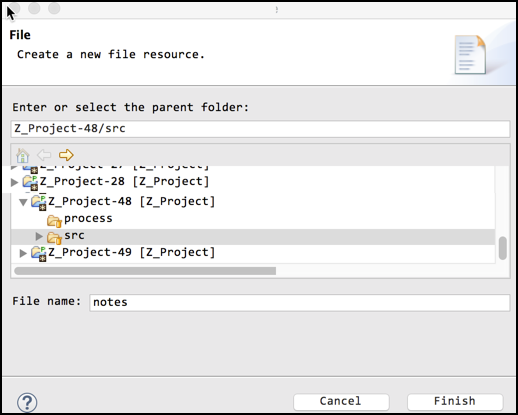Select the process folder icon
This screenshot has height=415, width=518.
pyautogui.click(x=54, y=220)
